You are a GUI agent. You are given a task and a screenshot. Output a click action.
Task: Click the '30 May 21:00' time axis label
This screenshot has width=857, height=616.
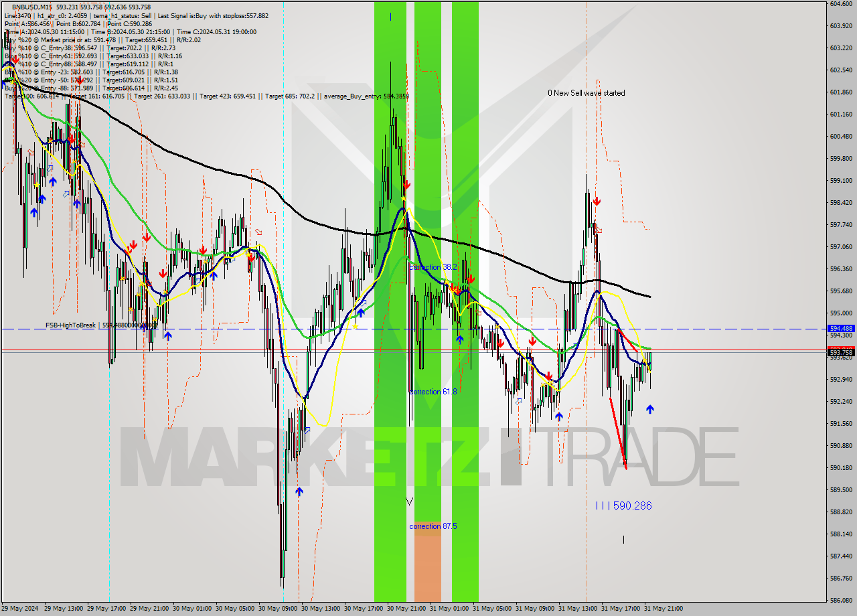(406, 609)
